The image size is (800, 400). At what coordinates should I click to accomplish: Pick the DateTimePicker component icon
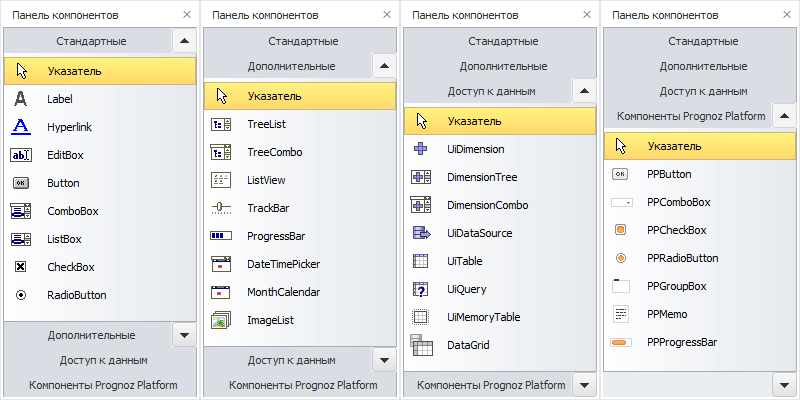pyautogui.click(x=221, y=264)
